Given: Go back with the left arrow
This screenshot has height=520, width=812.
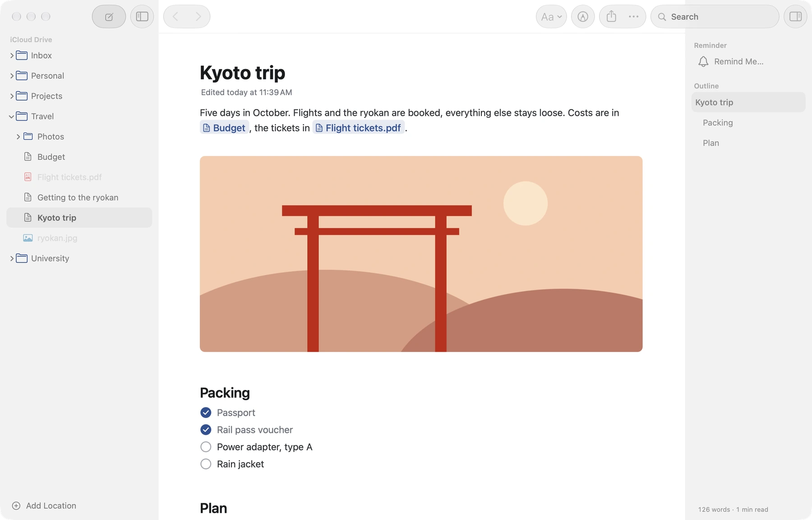Looking at the screenshot, I should (x=175, y=17).
